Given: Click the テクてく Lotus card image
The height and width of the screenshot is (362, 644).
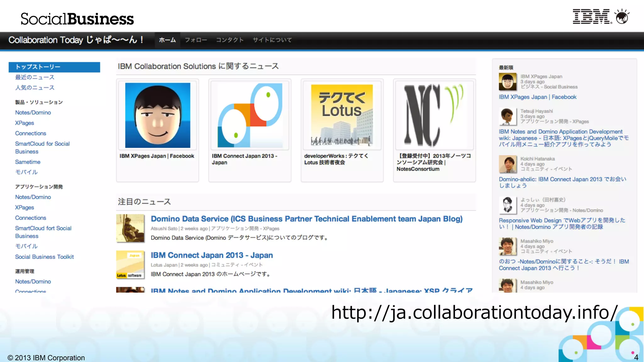Looking at the screenshot, I should [x=342, y=115].
